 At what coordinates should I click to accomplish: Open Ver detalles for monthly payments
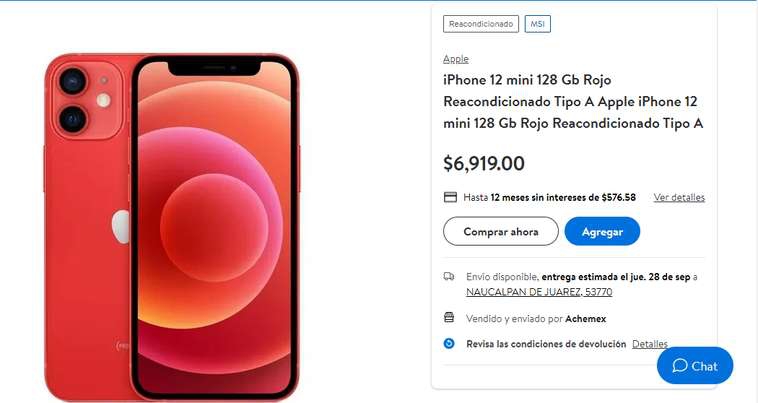pos(679,197)
